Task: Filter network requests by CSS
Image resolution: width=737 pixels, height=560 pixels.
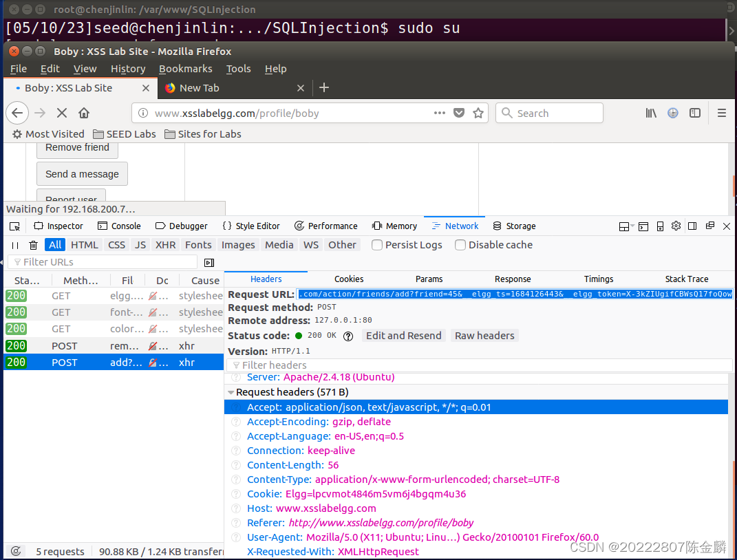Action: point(116,245)
